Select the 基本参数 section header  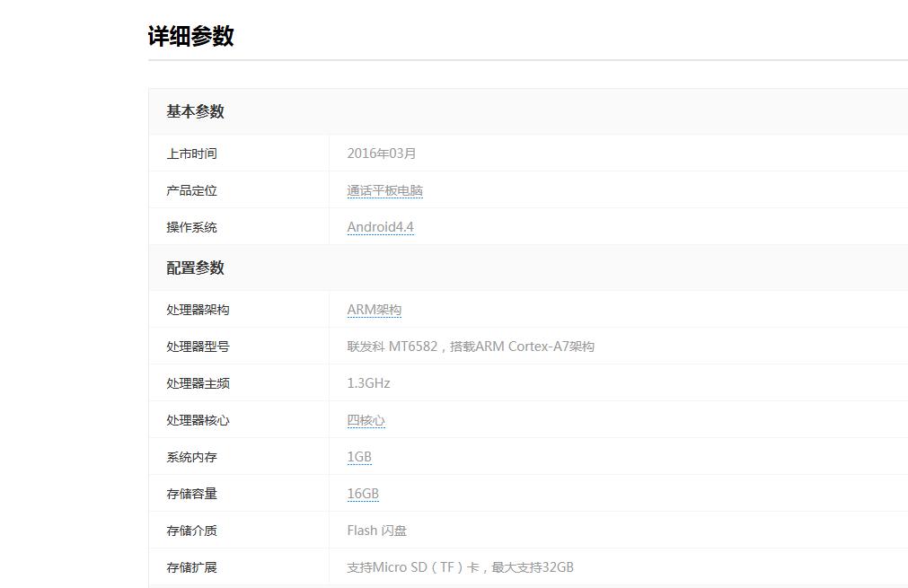195,111
